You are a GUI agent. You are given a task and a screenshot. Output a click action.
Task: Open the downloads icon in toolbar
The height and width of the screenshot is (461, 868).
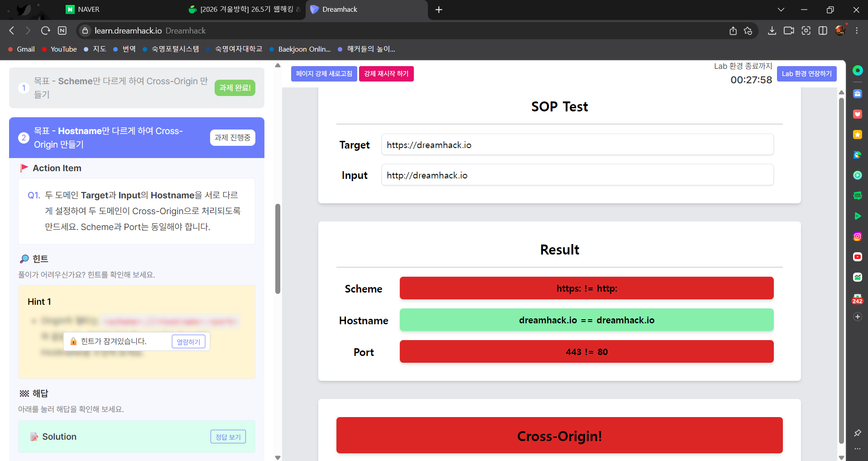tap(772, 31)
